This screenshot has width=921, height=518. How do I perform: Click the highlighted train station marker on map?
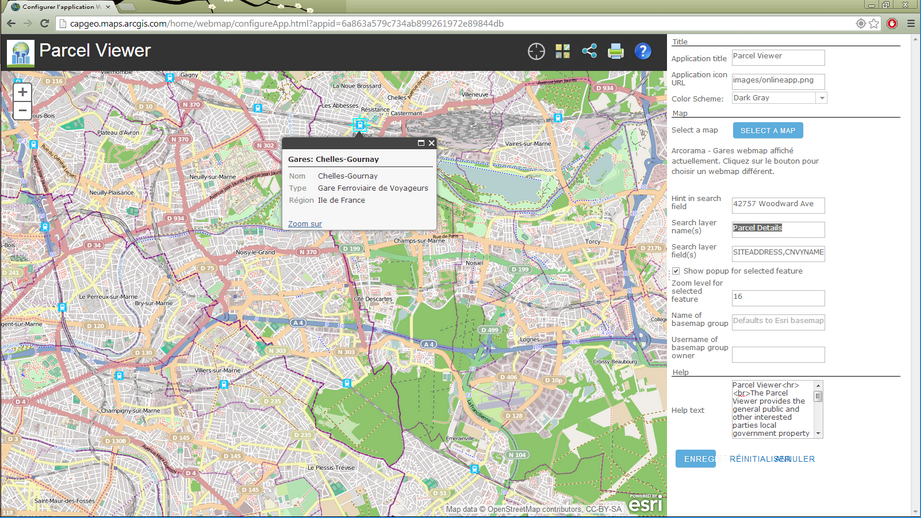[360, 124]
